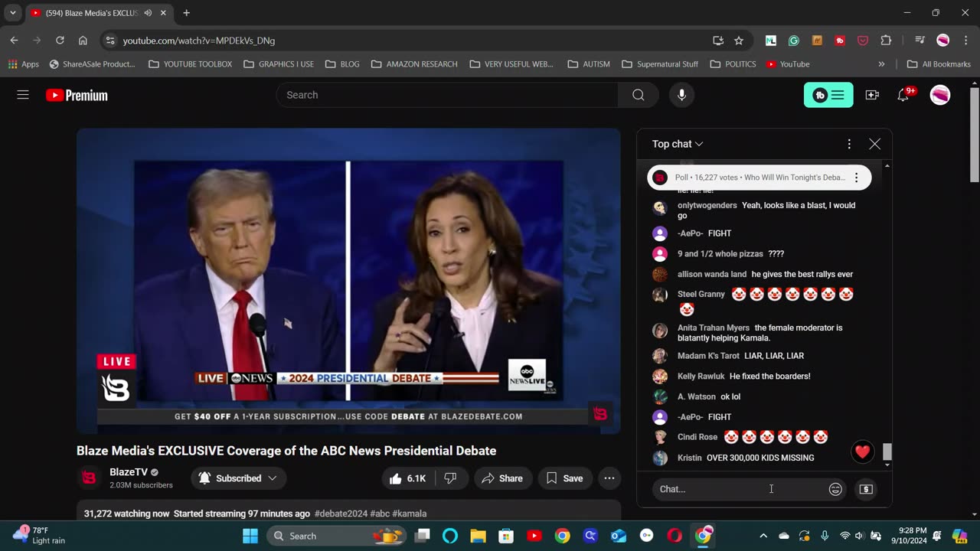Open live chat options menu
Viewport: 980px width, 551px height.
click(849, 144)
